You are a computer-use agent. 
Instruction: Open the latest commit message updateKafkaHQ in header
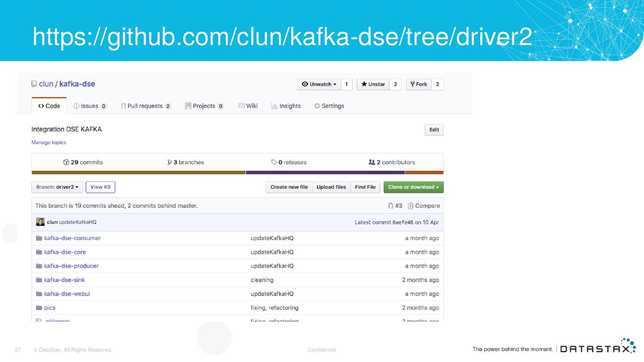click(x=78, y=222)
